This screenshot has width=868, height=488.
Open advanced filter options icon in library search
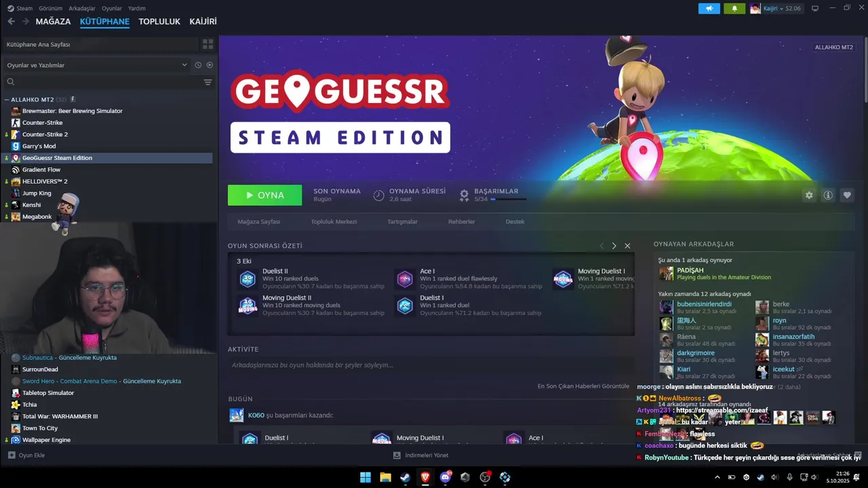pyautogui.click(x=208, y=82)
